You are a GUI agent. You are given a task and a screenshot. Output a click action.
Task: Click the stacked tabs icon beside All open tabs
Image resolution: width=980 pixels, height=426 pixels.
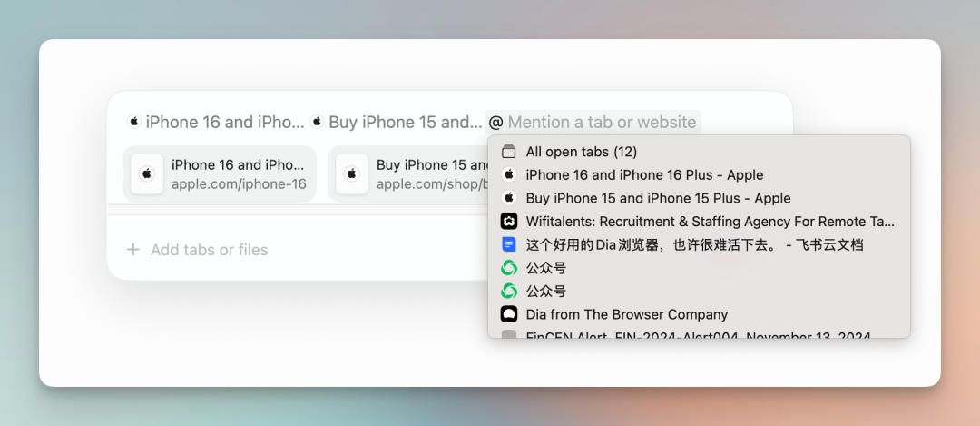tap(509, 151)
